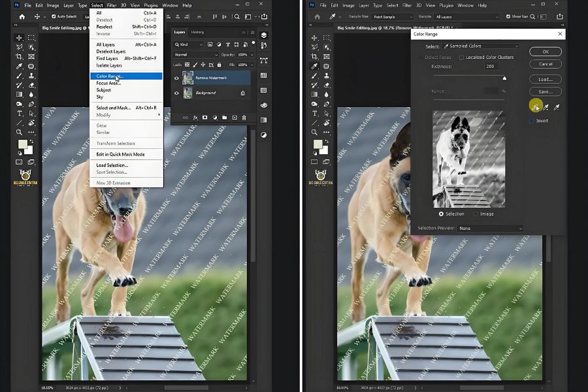588x392 pixels.
Task: Choose the Add to Sample eyedropper in Color Range
Action: (x=546, y=108)
